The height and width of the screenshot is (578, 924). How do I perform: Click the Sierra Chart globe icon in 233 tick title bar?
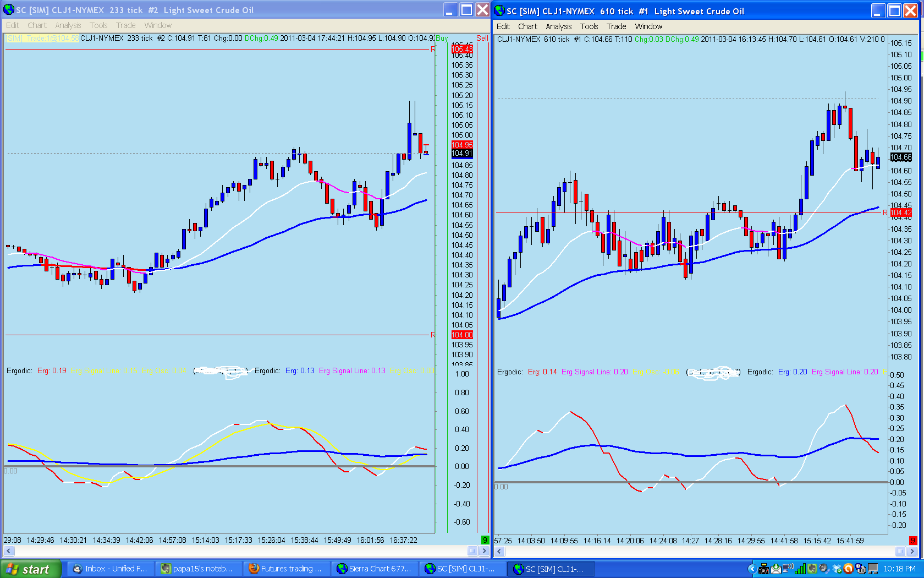(9, 9)
